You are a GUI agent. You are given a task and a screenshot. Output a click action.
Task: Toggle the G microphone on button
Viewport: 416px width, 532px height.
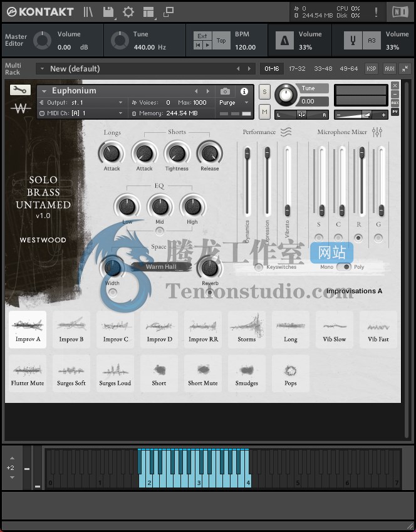[378, 238]
